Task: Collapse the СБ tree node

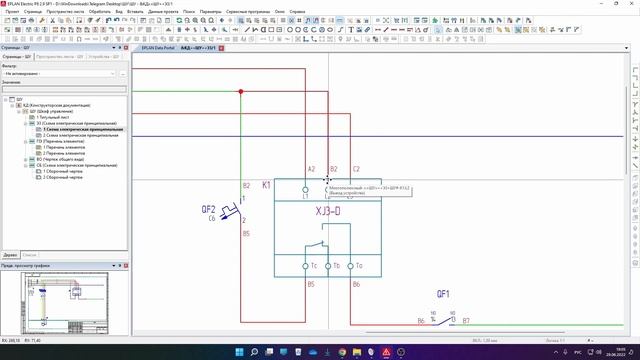Action: coord(25,165)
